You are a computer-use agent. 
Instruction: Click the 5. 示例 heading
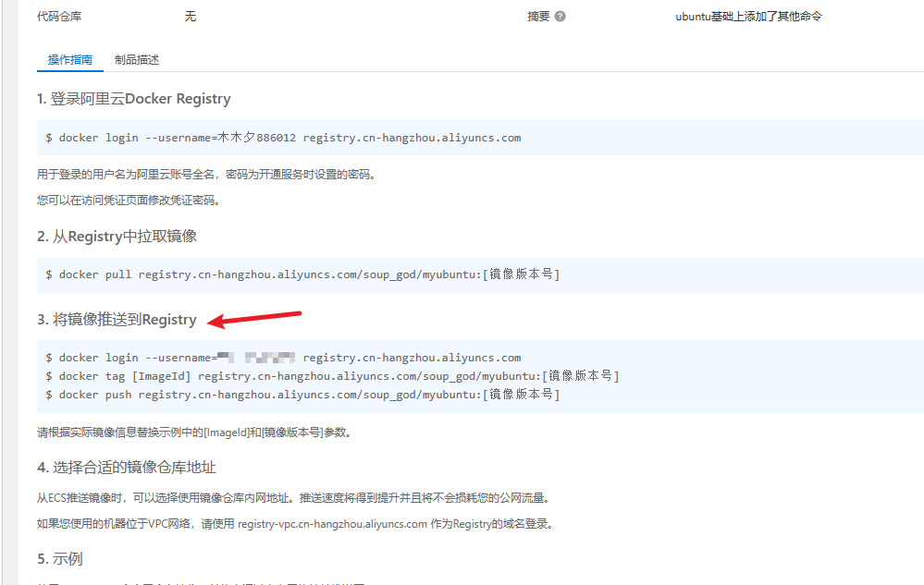click(60, 559)
